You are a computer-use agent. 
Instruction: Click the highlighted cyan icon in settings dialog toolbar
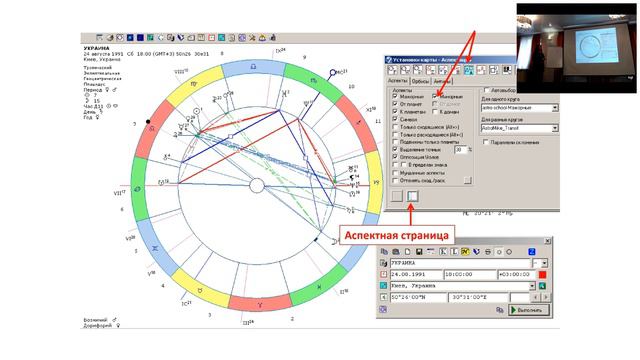469,70
